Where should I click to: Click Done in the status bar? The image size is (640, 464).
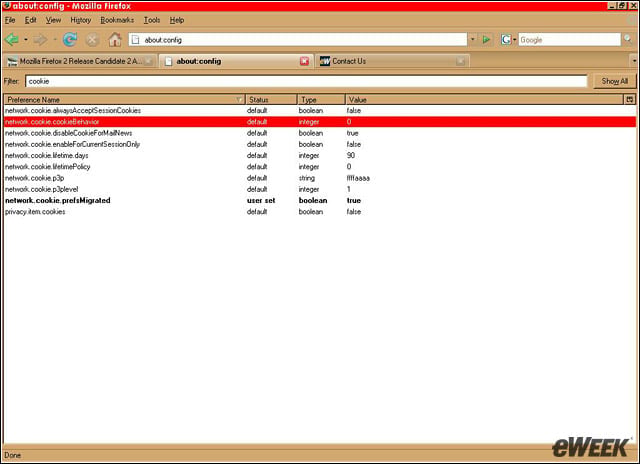(12, 455)
